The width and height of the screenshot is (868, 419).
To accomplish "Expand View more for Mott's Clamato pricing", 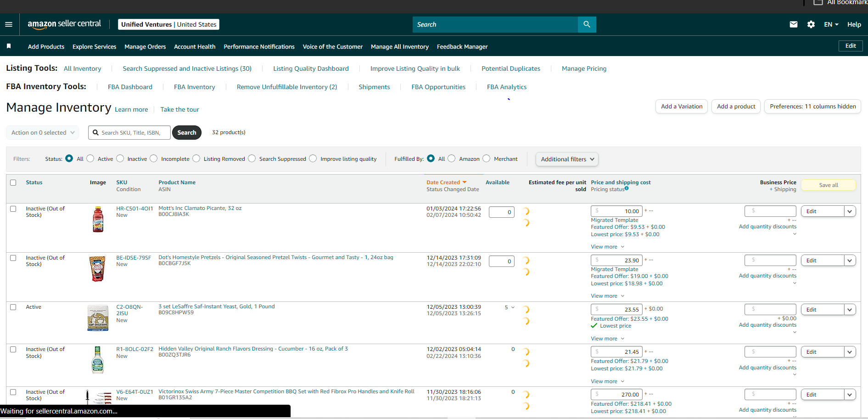I will tap(608, 247).
